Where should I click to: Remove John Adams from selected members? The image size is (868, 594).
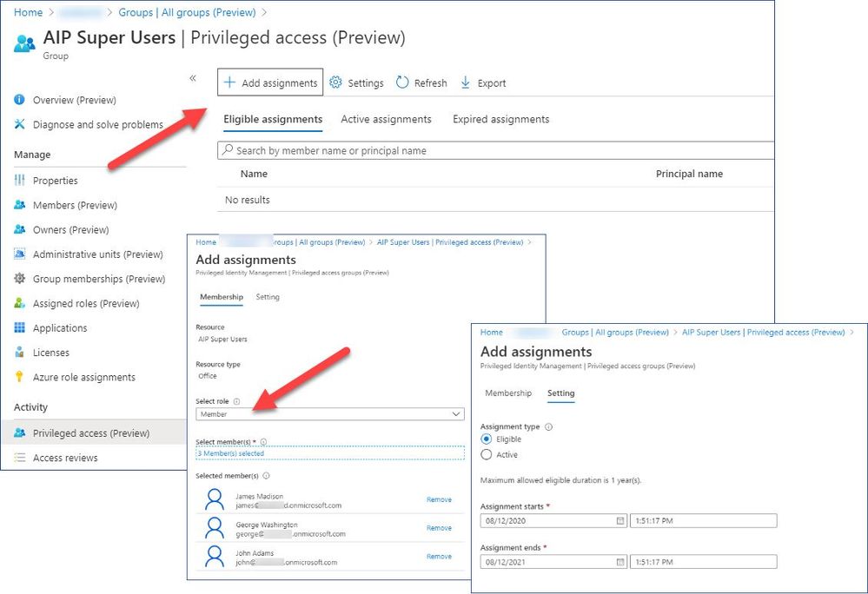point(439,557)
